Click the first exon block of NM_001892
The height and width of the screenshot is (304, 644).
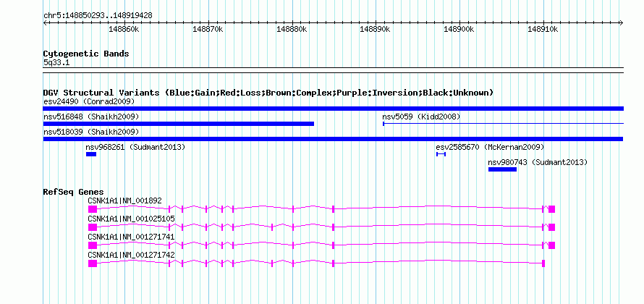click(93, 209)
